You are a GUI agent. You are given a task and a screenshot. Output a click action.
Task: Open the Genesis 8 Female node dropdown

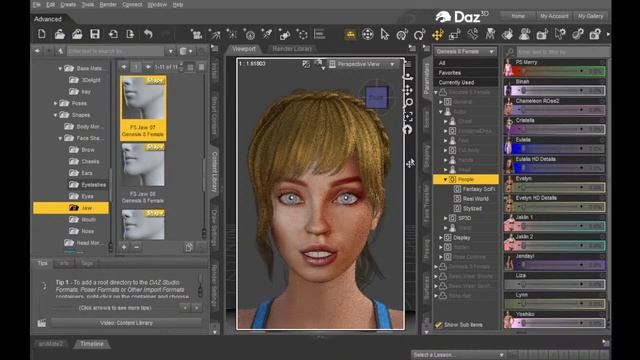tap(465, 52)
